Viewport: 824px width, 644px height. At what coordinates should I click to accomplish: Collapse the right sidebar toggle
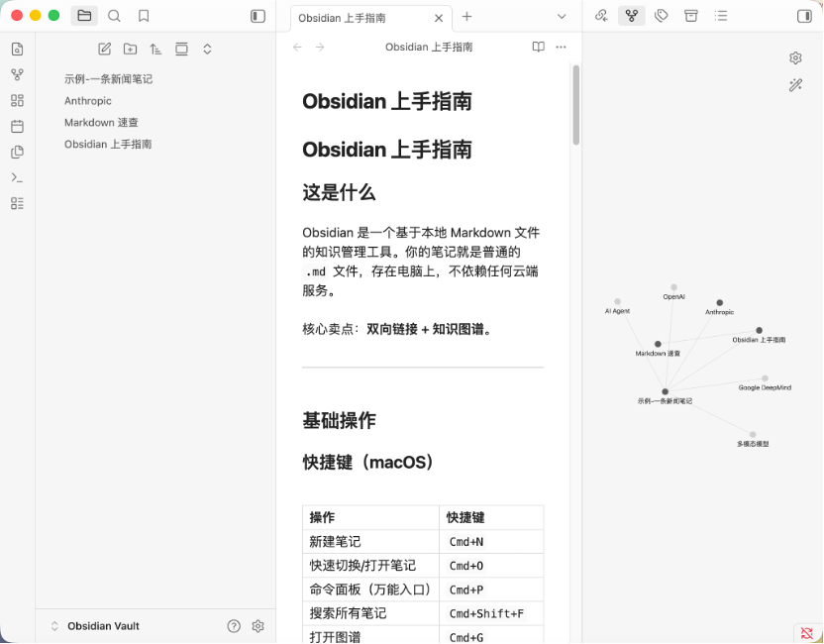804,16
